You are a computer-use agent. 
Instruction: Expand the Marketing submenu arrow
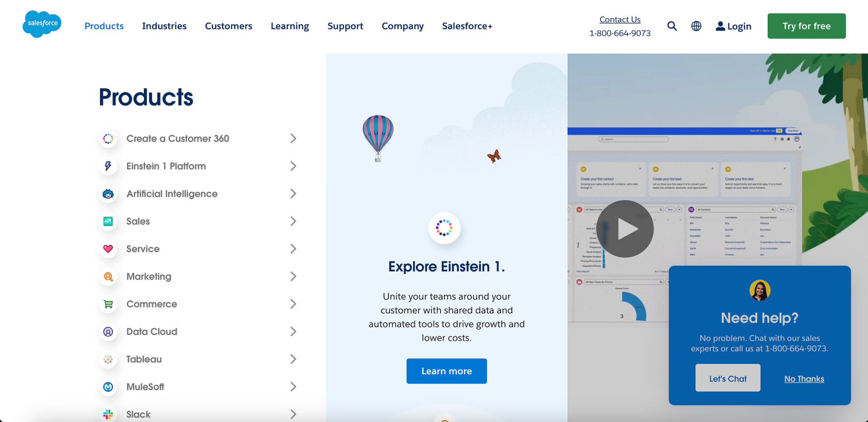point(293,277)
